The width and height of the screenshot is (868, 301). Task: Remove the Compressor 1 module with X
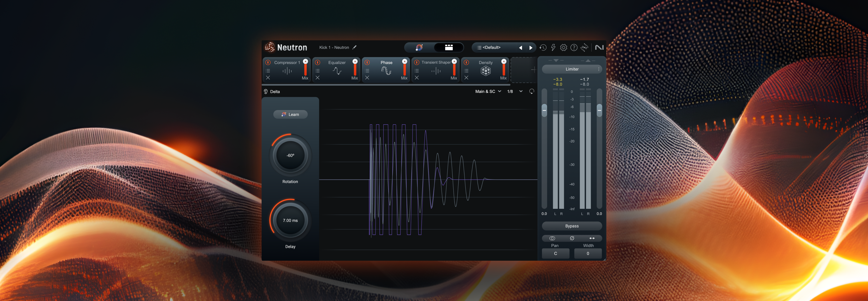[x=268, y=78]
